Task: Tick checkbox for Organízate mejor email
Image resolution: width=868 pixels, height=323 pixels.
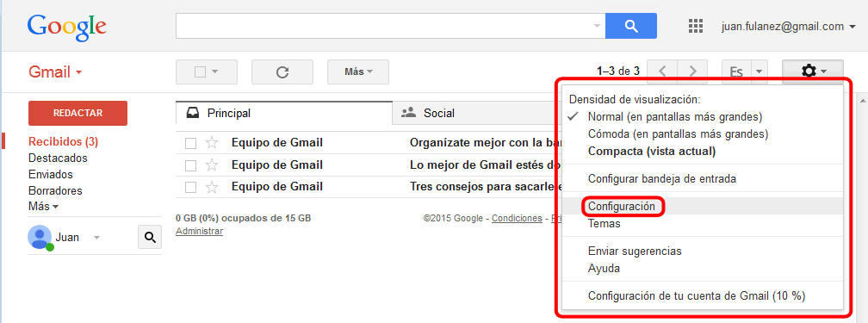Action: [x=190, y=144]
